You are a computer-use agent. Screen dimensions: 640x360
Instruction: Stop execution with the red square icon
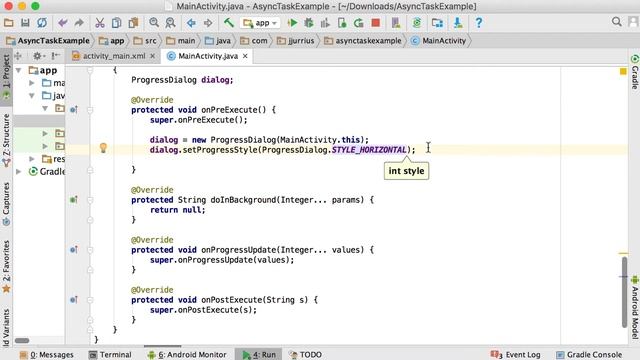(376, 23)
